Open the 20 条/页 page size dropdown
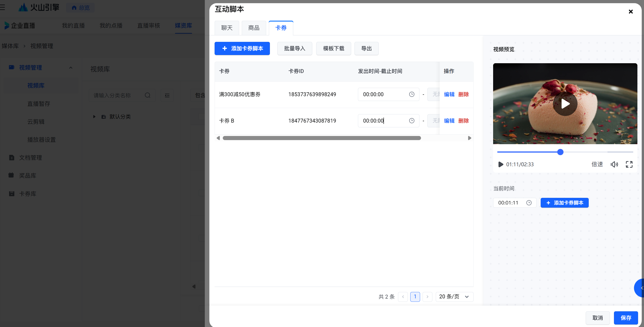Viewport: 644px width, 327px height. (454, 297)
